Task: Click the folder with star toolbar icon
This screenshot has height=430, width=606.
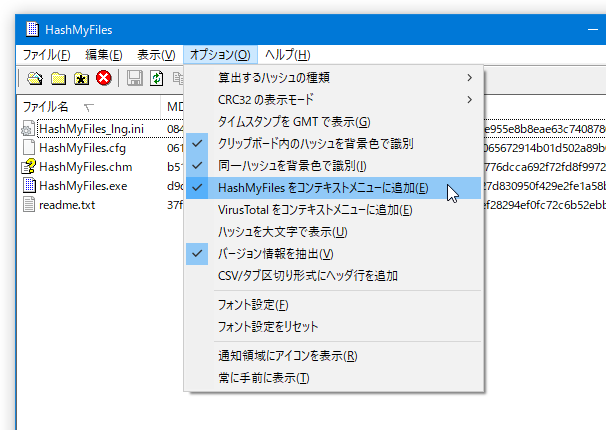Action: click(x=82, y=78)
